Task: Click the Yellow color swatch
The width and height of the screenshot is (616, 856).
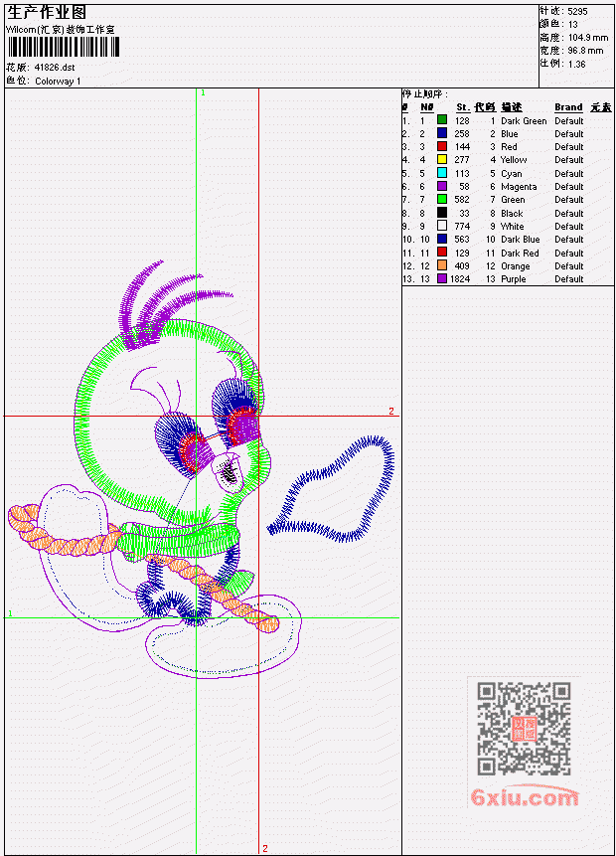Action: point(442,159)
